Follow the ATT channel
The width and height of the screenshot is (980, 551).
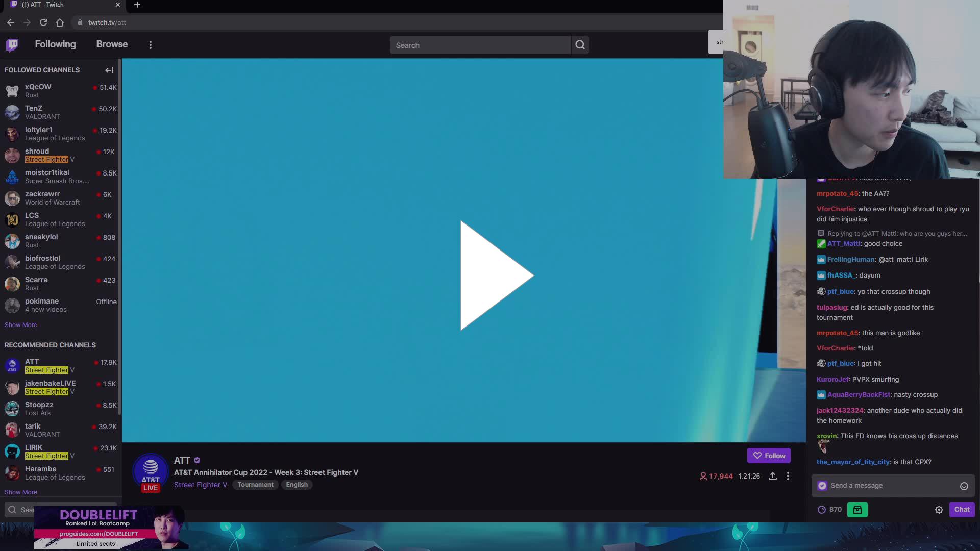[x=769, y=455]
